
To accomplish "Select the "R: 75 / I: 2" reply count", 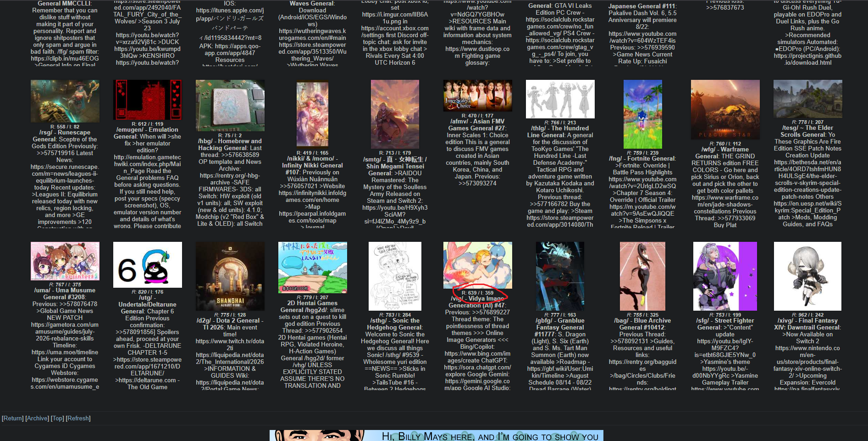I will [x=230, y=135].
